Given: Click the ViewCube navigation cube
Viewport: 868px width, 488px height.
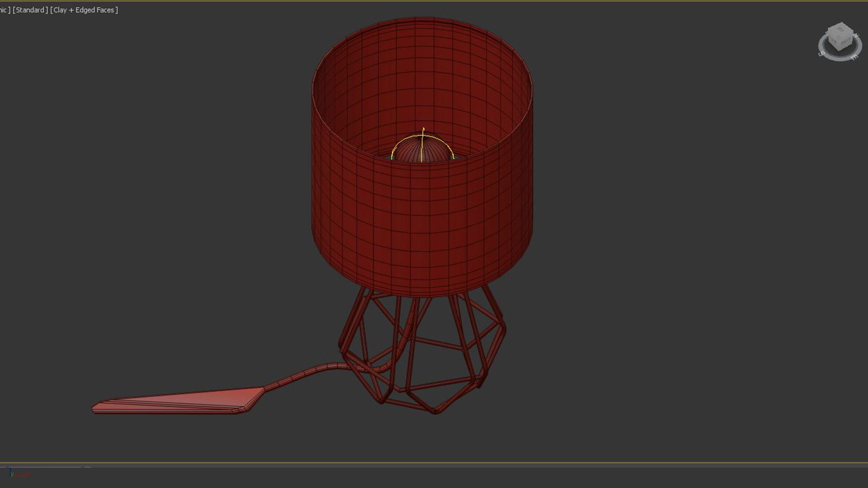Looking at the screenshot, I should [840, 37].
